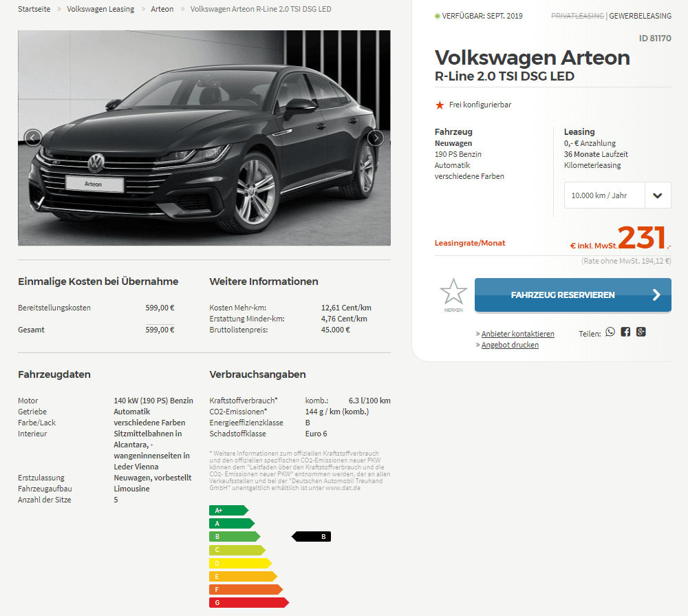Click the yellow D efficiency bar
This screenshot has width=688, height=616.
click(x=240, y=563)
